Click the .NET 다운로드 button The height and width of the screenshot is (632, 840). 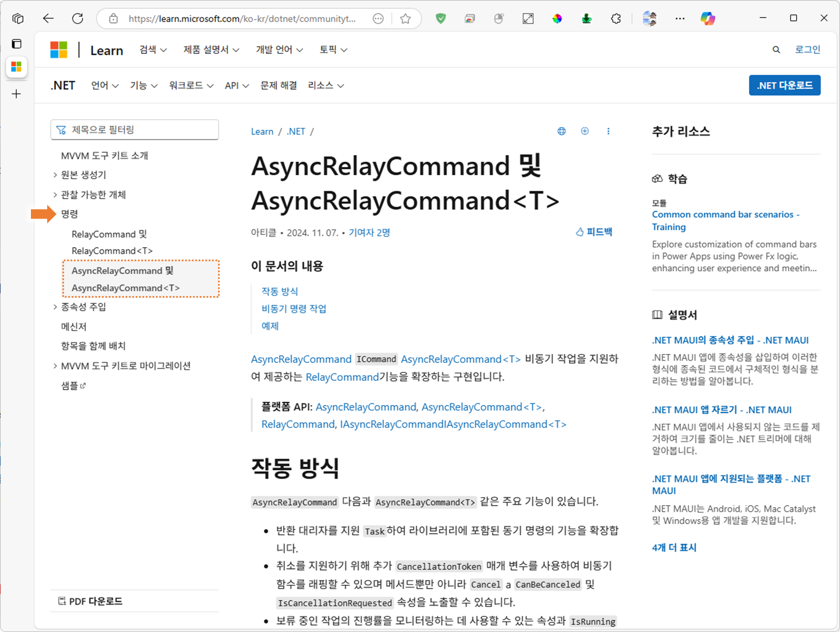tap(784, 85)
